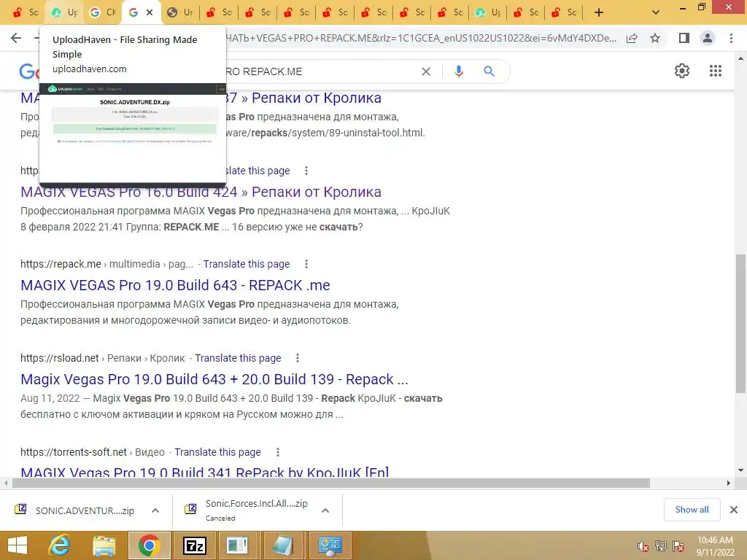Click the address bar URL

tap(422, 38)
